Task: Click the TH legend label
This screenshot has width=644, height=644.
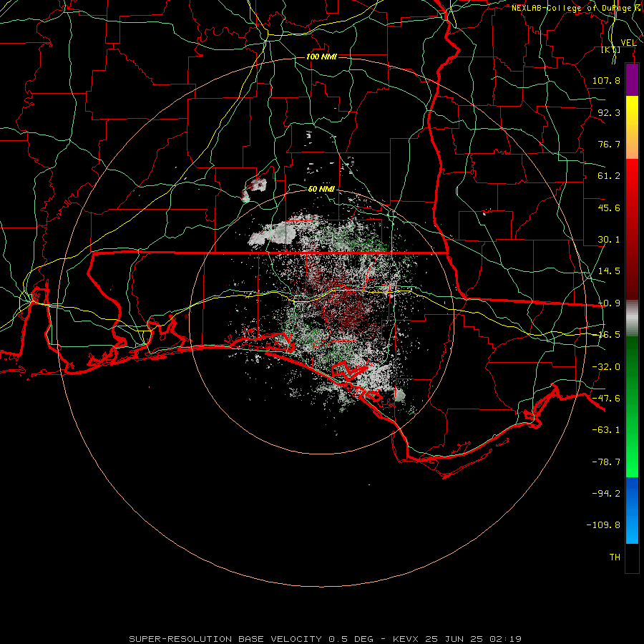Action: coord(615,557)
